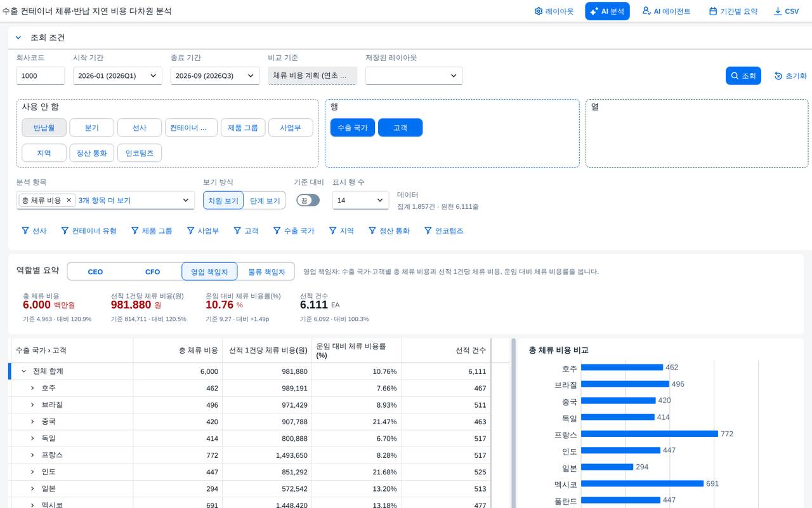Click the 인코텀즈 dimension chip
This screenshot has width=812, height=508.
click(x=140, y=153)
